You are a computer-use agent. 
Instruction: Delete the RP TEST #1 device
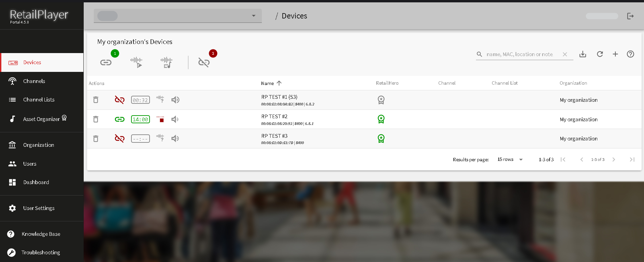[96, 100]
